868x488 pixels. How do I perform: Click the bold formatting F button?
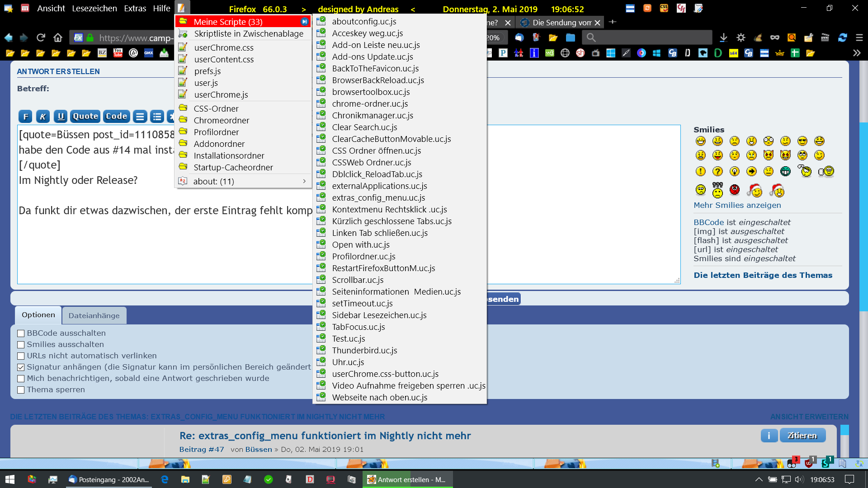click(x=25, y=117)
